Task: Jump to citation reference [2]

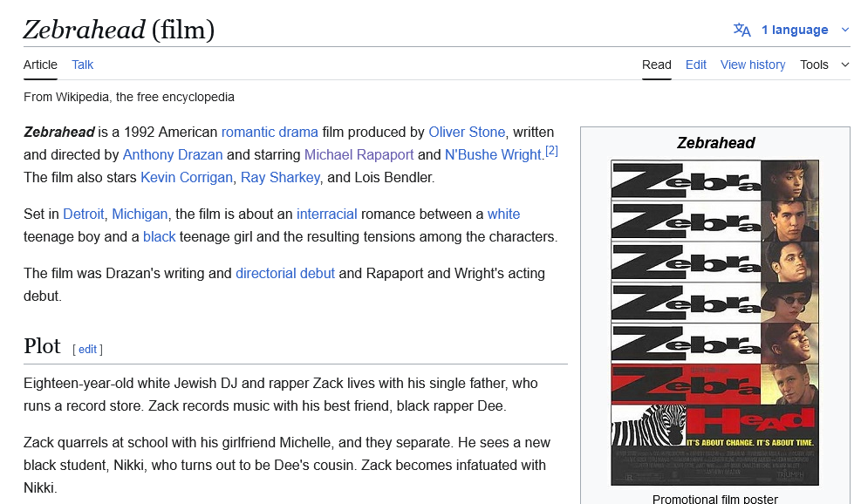Action: (551, 151)
